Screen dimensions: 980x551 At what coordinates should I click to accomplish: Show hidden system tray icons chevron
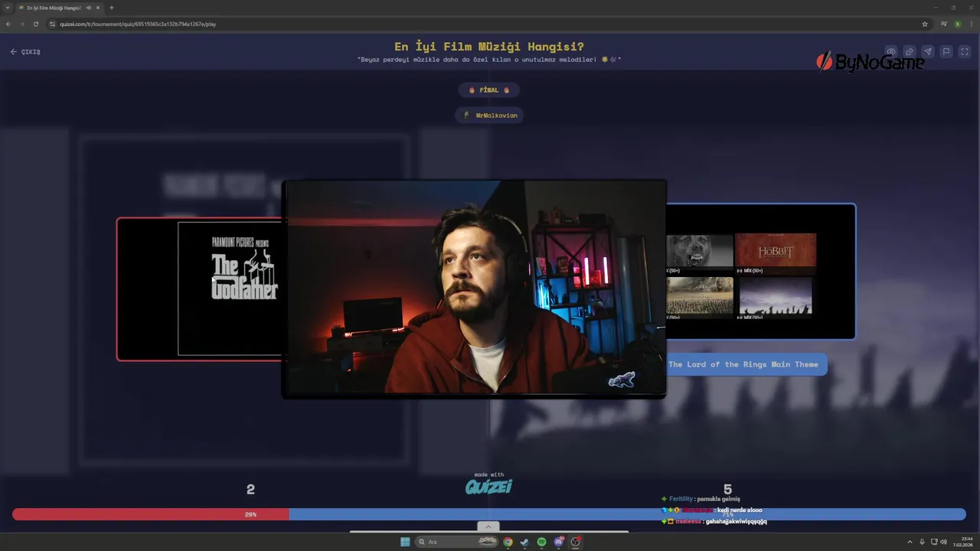click(910, 542)
